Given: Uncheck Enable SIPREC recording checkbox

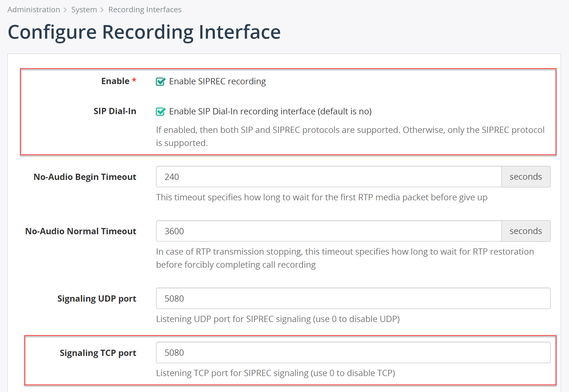Looking at the screenshot, I should [x=160, y=81].
